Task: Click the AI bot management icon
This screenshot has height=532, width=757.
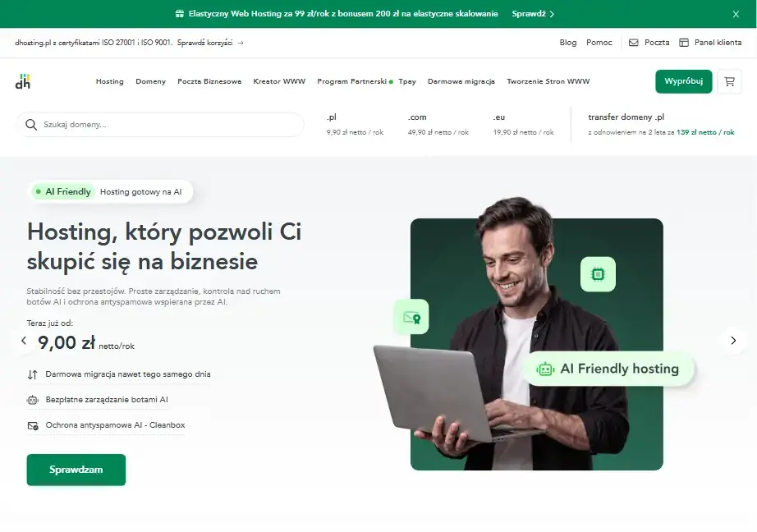Action: 32,400
